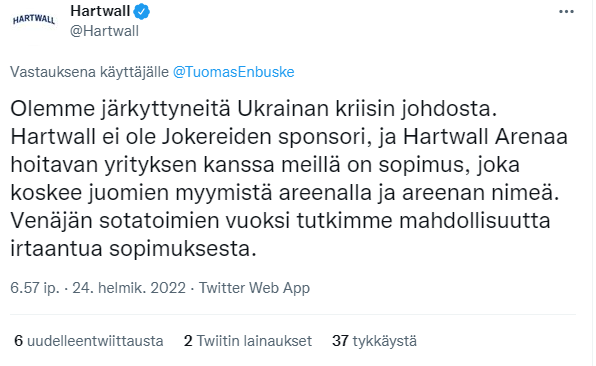Click the word Jokereiden in the tweet

point(216,137)
